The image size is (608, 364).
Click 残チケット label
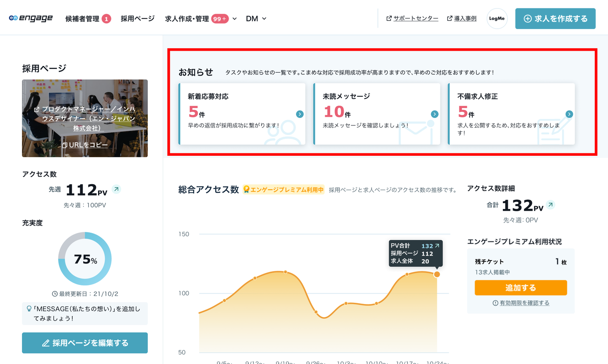pyautogui.click(x=489, y=262)
